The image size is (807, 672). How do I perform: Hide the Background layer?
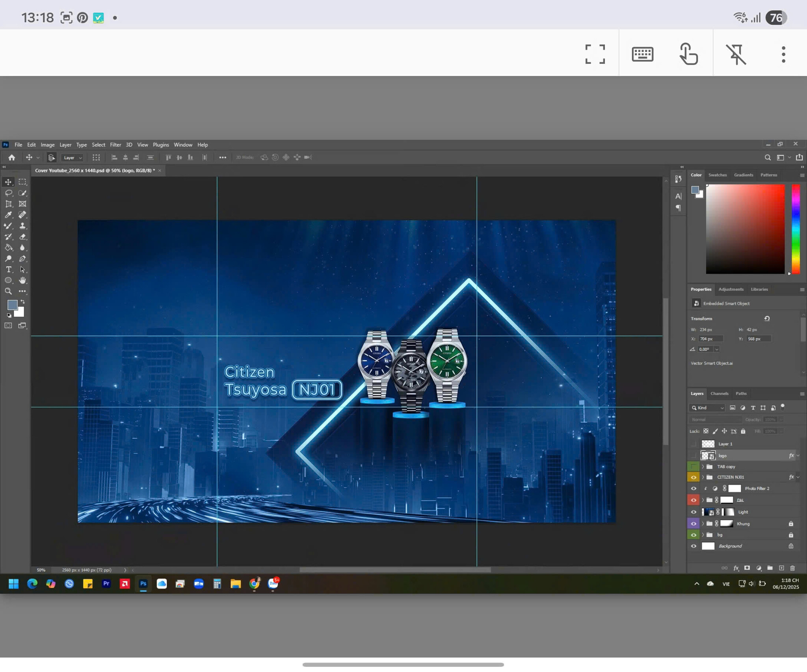click(x=694, y=546)
